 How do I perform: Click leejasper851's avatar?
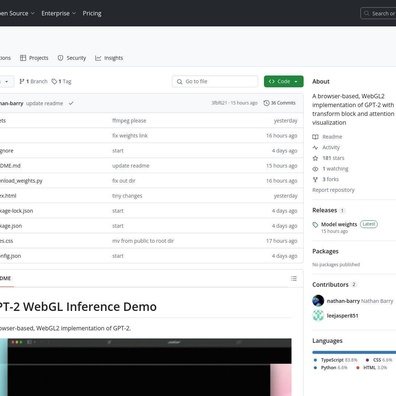(x=318, y=315)
